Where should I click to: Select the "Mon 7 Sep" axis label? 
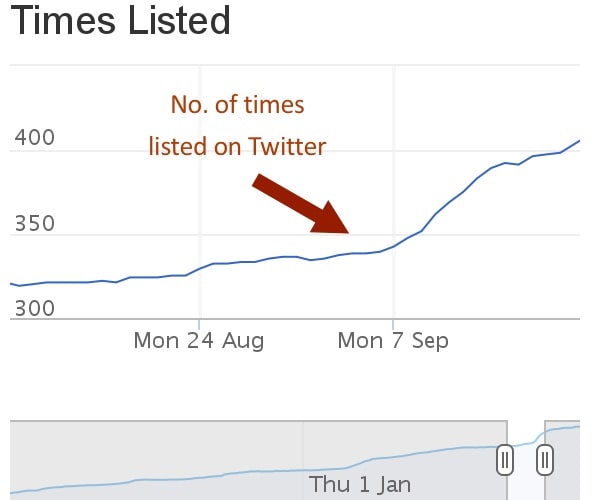click(393, 341)
